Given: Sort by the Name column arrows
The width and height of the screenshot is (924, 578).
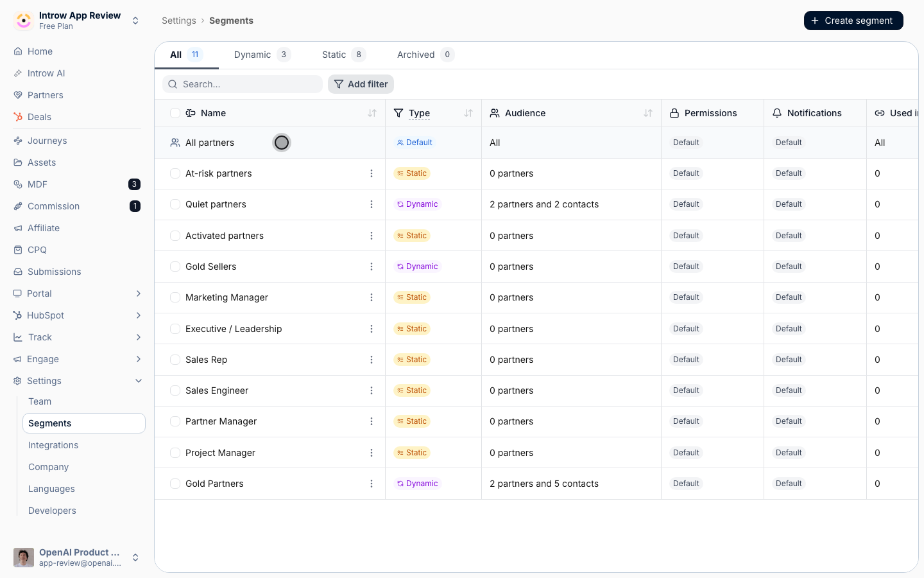Looking at the screenshot, I should point(372,113).
